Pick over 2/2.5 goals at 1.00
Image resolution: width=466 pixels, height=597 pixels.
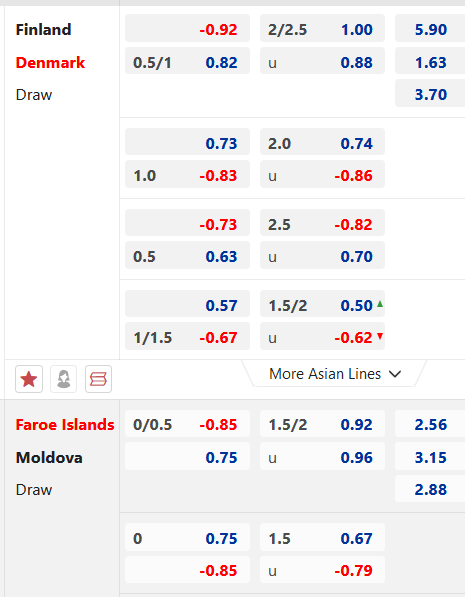[x=322, y=28]
